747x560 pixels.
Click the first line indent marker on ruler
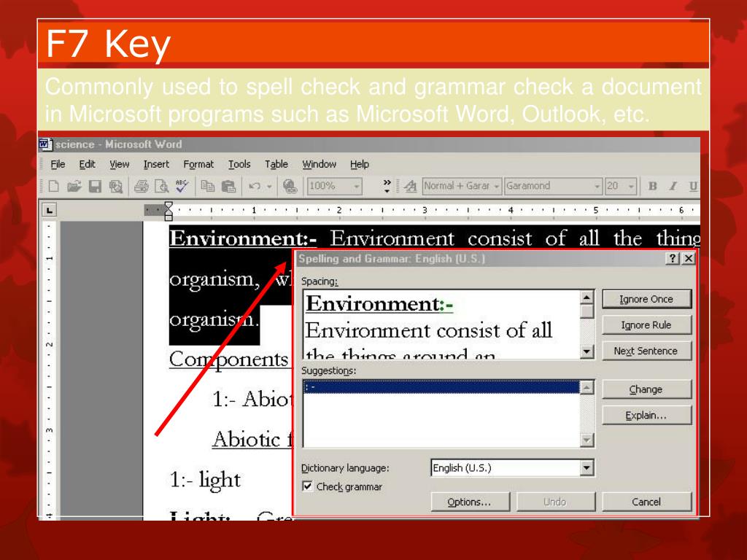tap(169, 206)
